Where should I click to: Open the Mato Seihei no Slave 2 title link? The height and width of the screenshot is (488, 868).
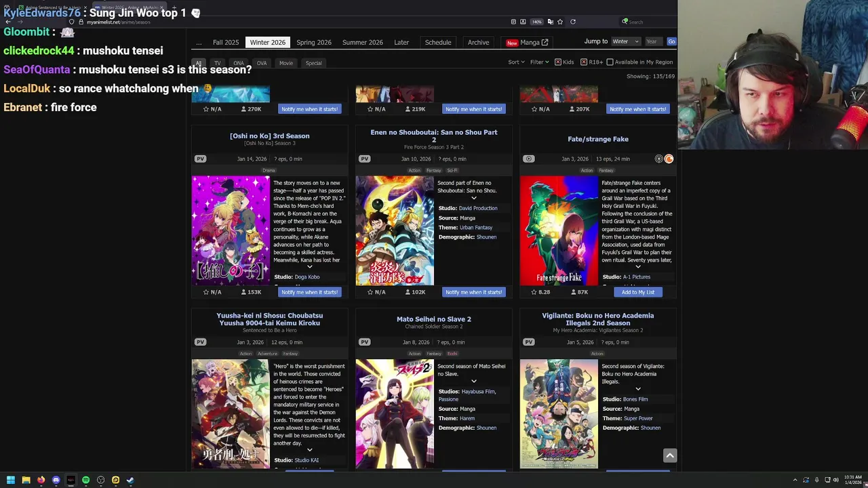click(x=434, y=319)
